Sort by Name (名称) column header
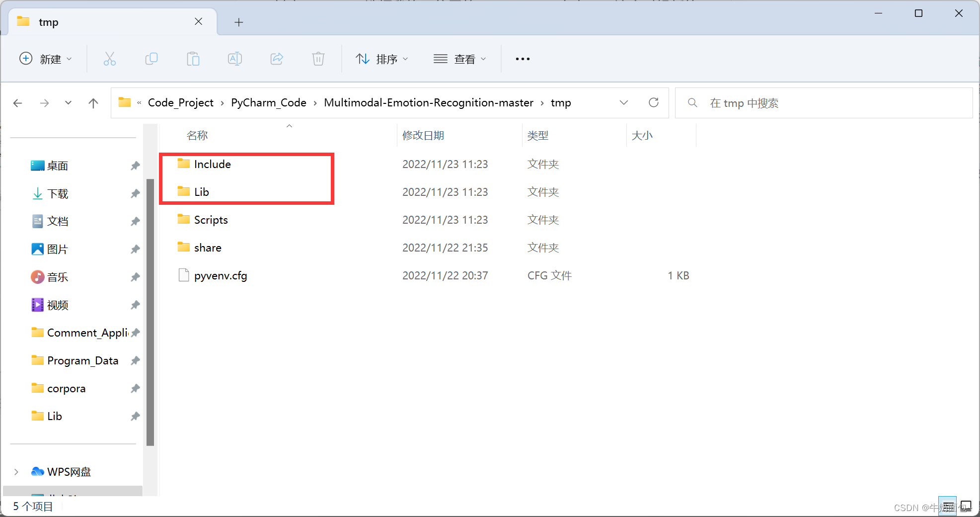Viewport: 980px width, 517px height. [x=197, y=135]
